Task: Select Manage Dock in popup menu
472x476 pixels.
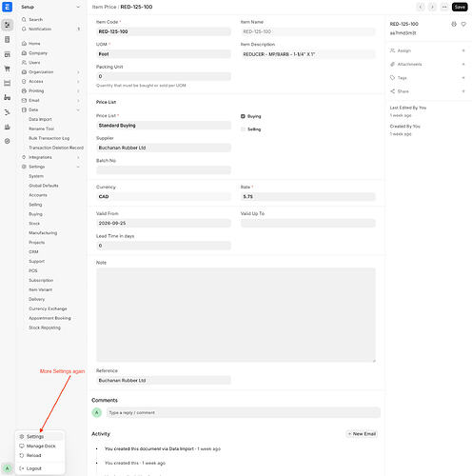Action: (x=40, y=446)
